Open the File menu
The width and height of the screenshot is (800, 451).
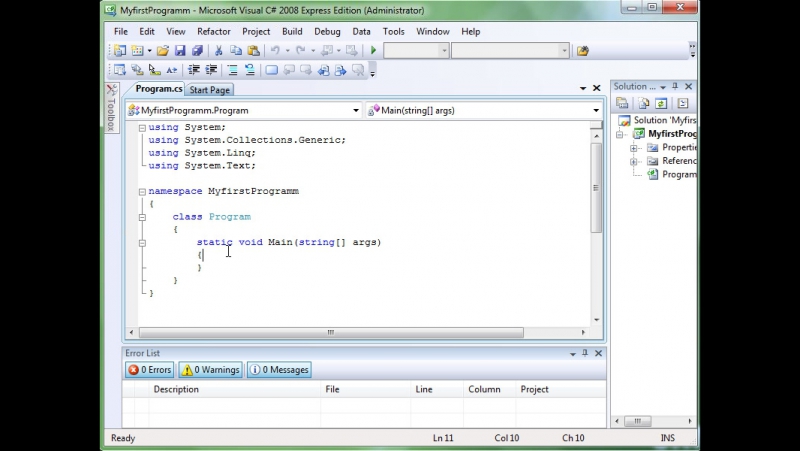pyautogui.click(x=121, y=32)
